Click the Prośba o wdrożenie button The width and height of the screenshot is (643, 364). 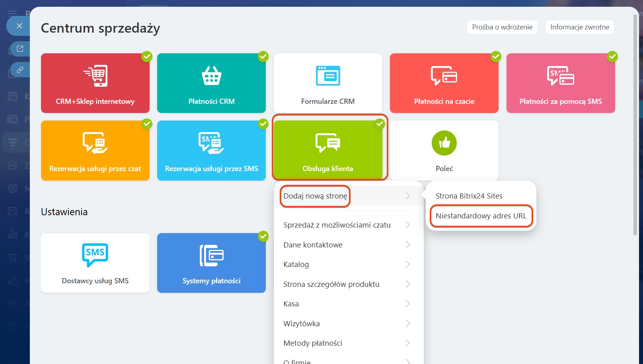pyautogui.click(x=502, y=27)
